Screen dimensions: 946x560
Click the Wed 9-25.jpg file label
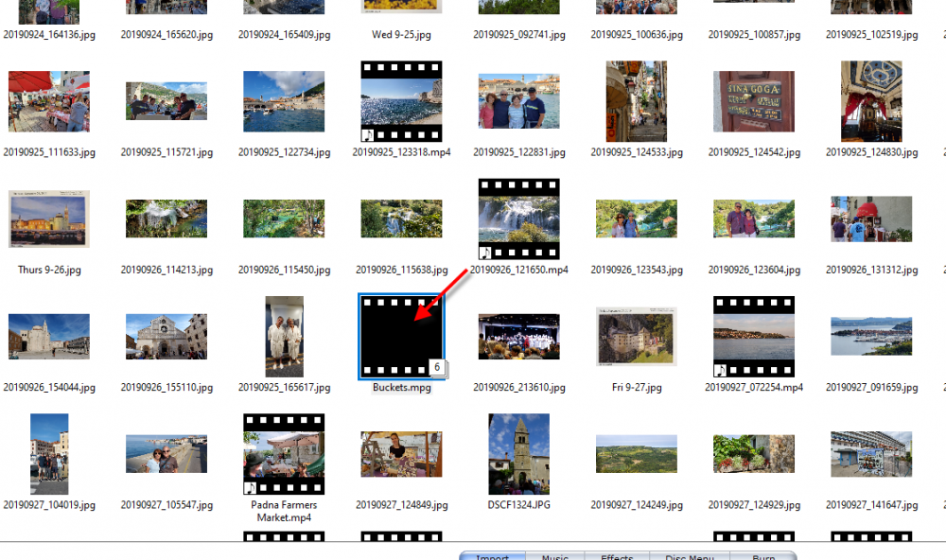click(x=401, y=35)
